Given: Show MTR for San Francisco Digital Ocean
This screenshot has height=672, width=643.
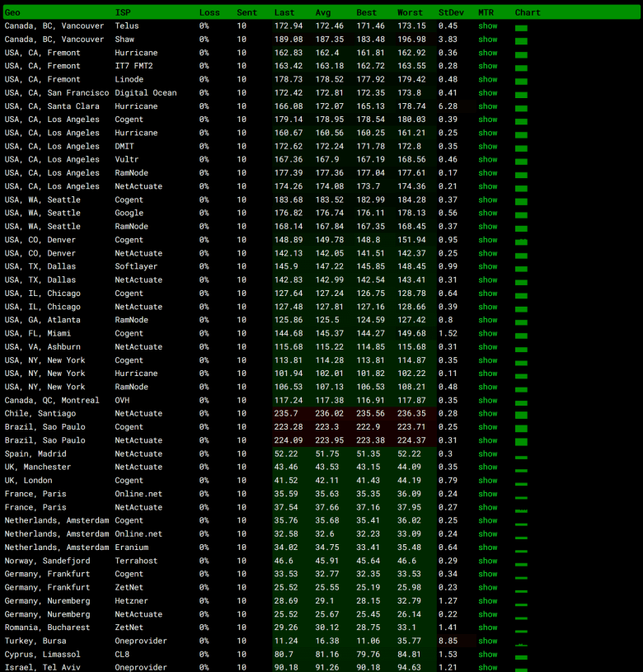Looking at the screenshot, I should pos(487,92).
